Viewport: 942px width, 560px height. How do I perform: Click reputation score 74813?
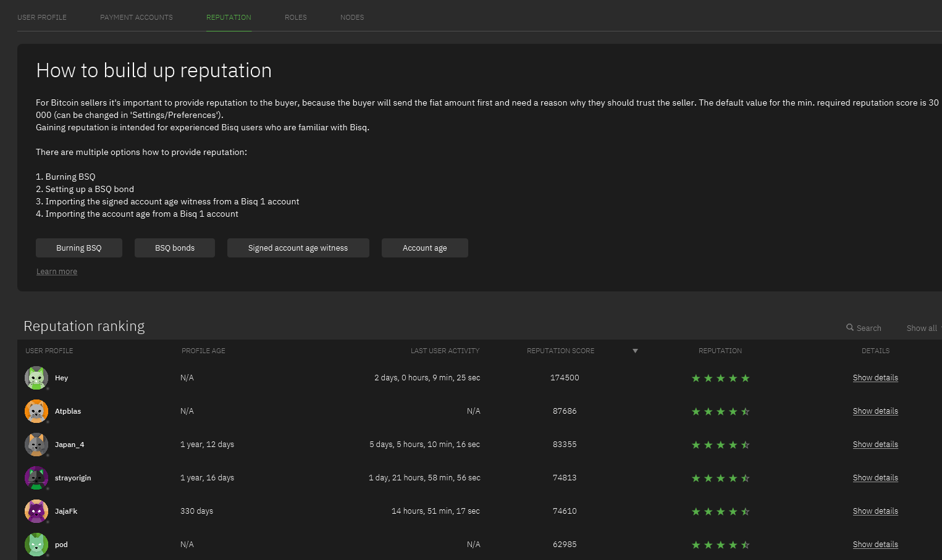point(565,478)
